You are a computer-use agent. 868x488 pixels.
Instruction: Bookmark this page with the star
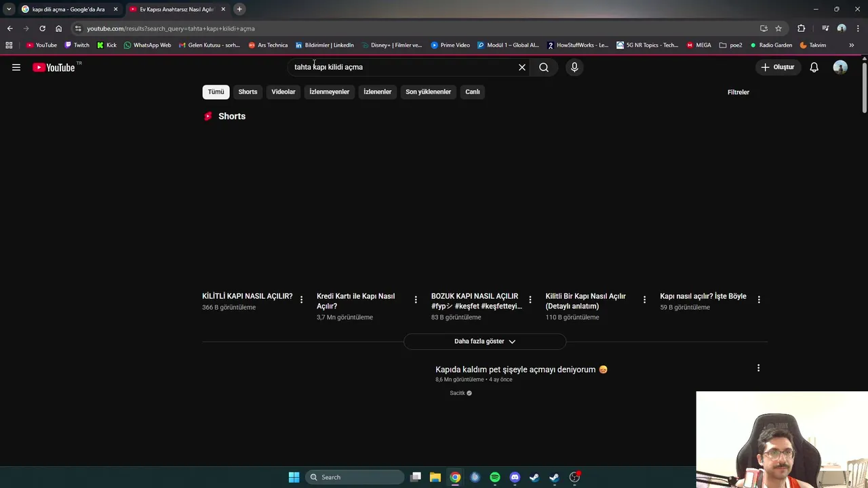coord(778,28)
